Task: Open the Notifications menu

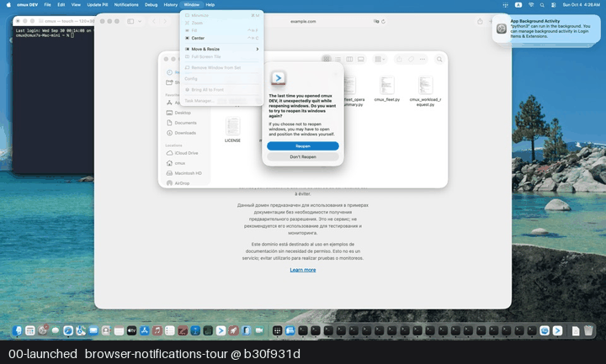Action: point(126,5)
